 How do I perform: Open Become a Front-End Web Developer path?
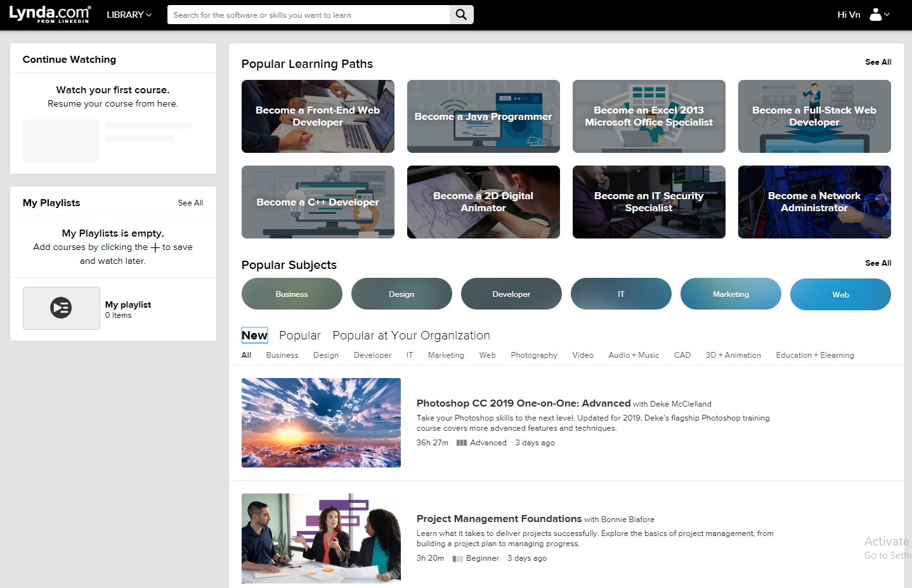coord(318,116)
